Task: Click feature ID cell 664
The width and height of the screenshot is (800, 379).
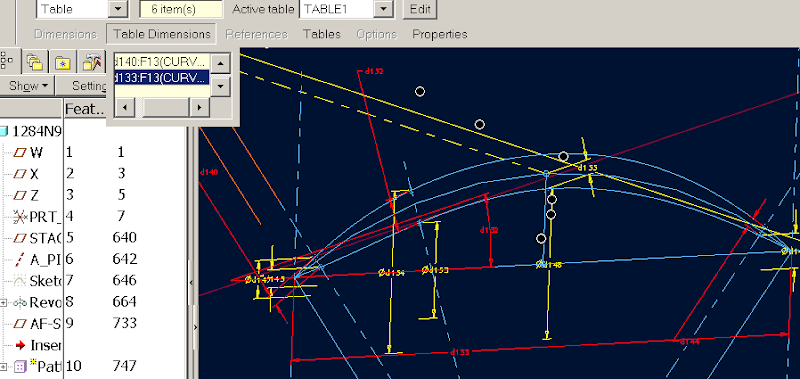Action: 124,302
